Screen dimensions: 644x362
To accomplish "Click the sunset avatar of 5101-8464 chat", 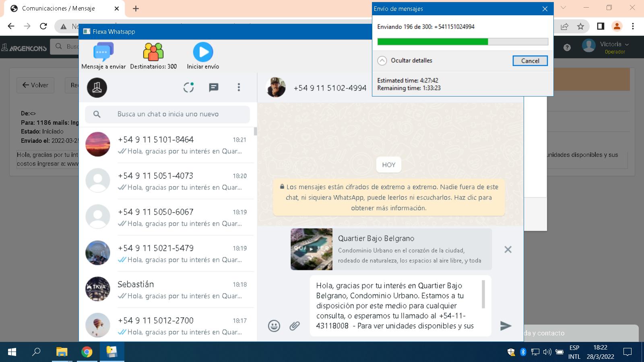I will [x=98, y=144].
